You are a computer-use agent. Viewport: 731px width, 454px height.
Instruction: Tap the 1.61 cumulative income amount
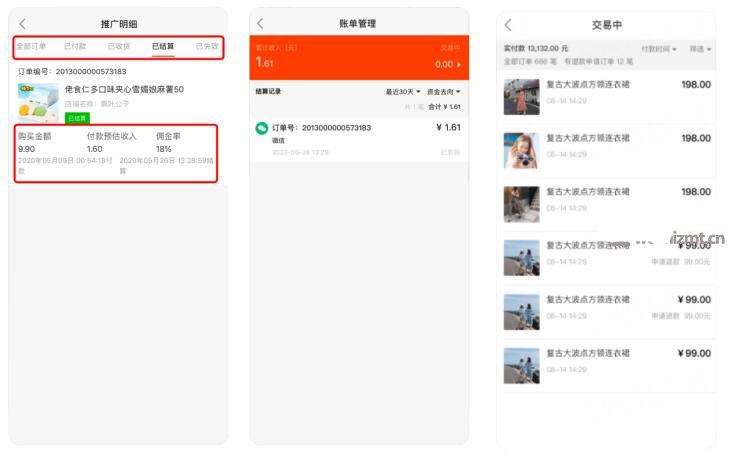265,64
